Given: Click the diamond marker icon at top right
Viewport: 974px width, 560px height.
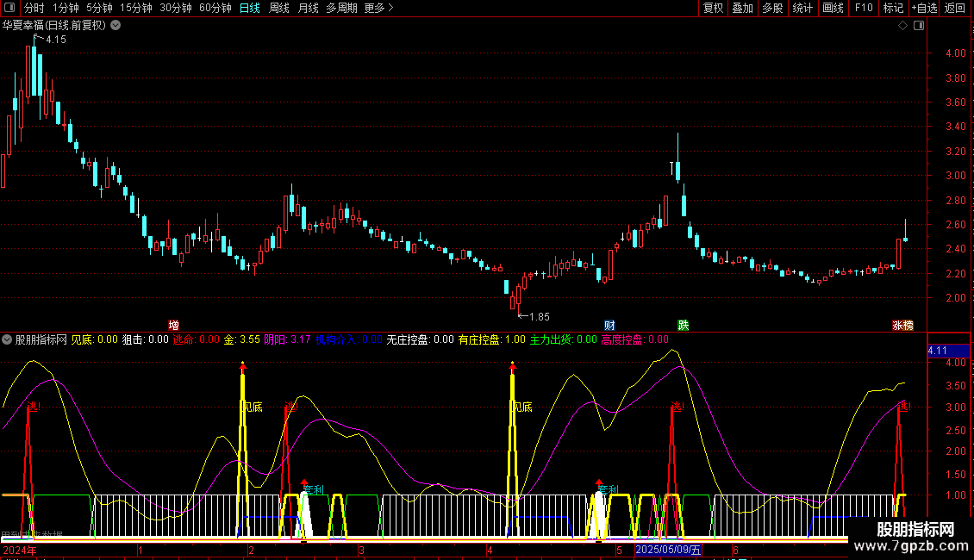Looking at the screenshot, I should point(902,26).
